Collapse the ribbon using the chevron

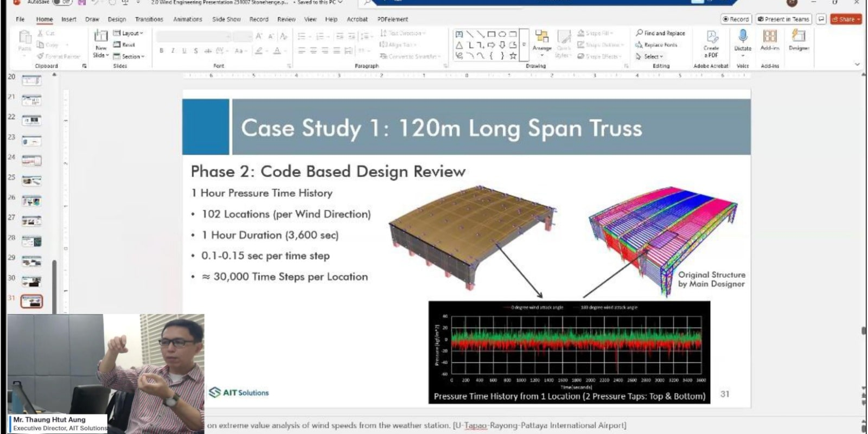coord(857,65)
